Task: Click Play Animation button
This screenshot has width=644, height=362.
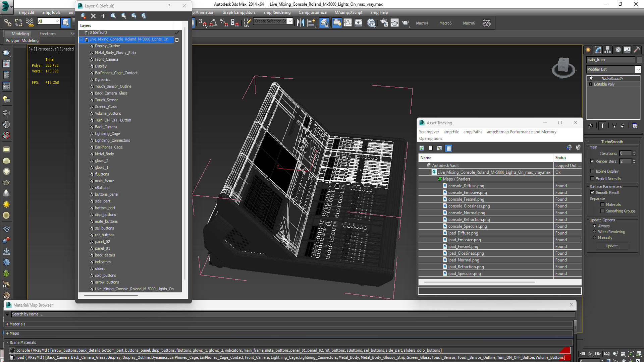Action: click(590, 354)
